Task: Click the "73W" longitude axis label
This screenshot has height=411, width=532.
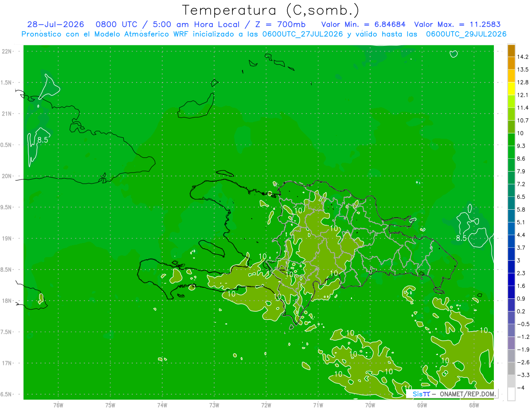Action: (x=214, y=405)
